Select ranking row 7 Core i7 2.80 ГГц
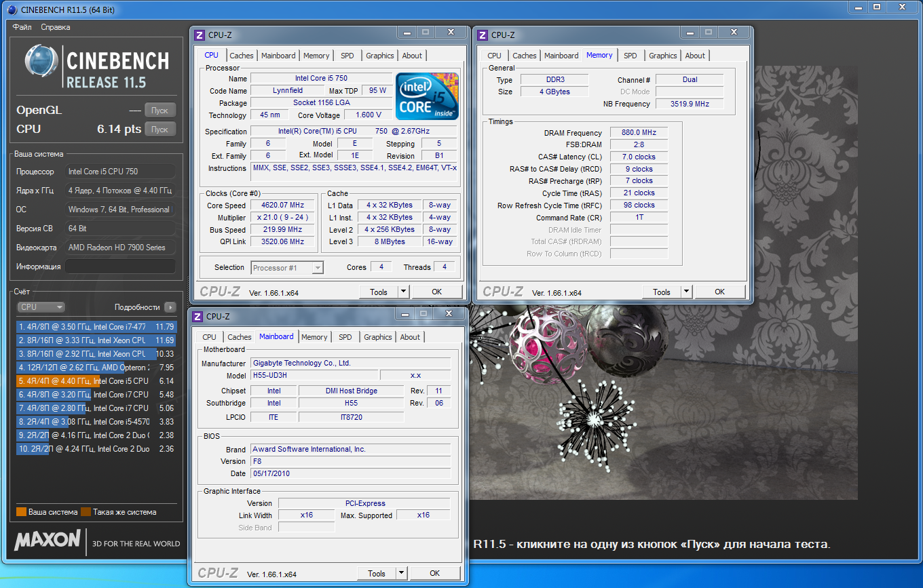Viewport: 923px width, 588px height. click(96, 408)
